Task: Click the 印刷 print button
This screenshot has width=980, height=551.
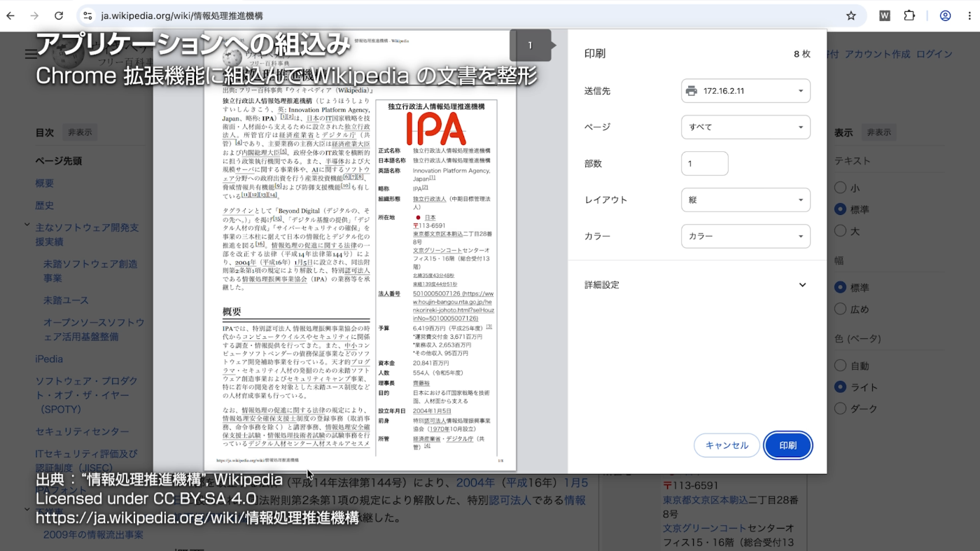Action: tap(787, 445)
